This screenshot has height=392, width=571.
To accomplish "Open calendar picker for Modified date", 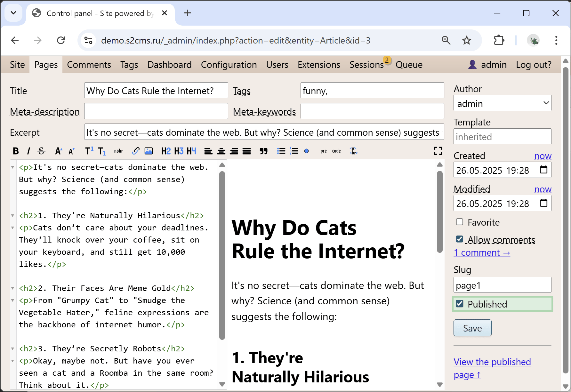I will point(543,203).
